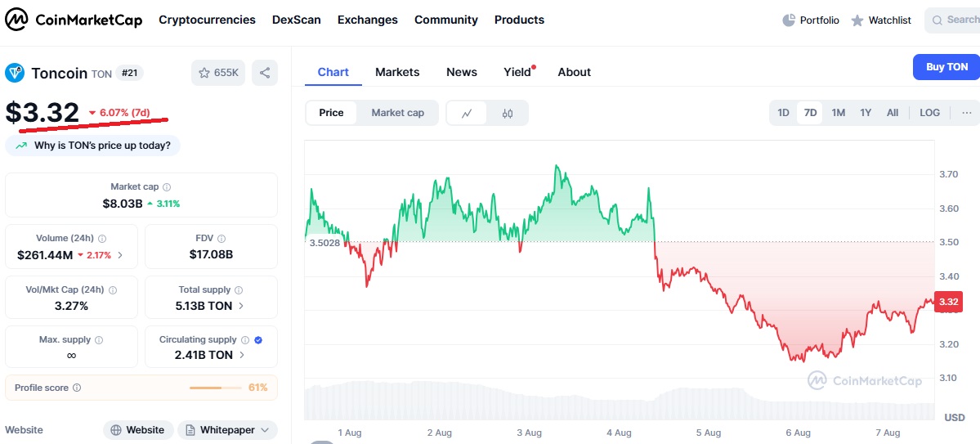Select the Price toggle
This screenshot has height=444, width=980.
tap(331, 113)
